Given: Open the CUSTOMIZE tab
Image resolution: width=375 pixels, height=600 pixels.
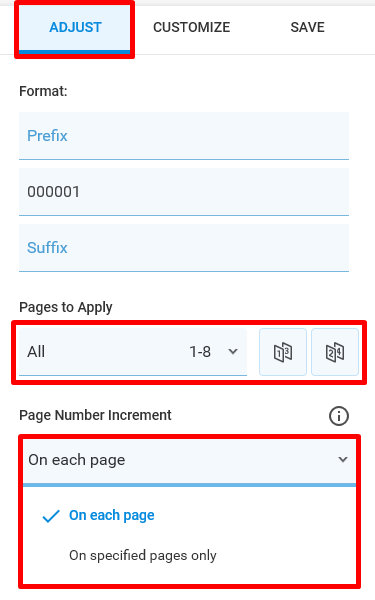Looking at the screenshot, I should pyautogui.click(x=191, y=28).
